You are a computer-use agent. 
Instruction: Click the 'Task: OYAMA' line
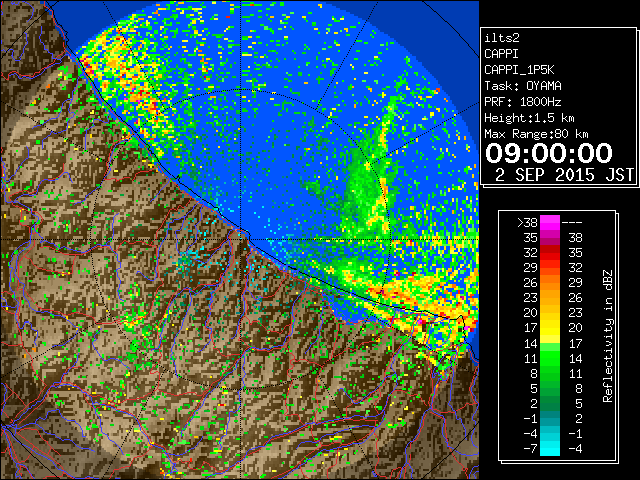(523, 86)
